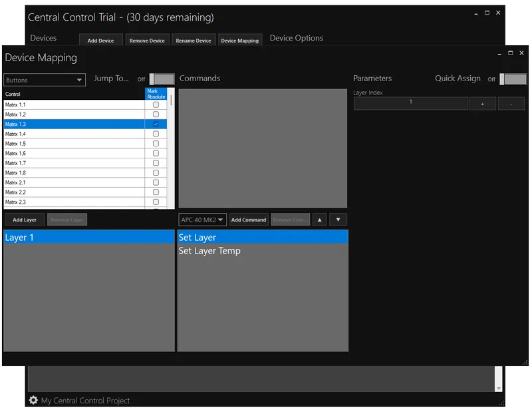Check Mark Absolute for Matrix 1,8
The height and width of the screenshot is (410, 532).
156,173
